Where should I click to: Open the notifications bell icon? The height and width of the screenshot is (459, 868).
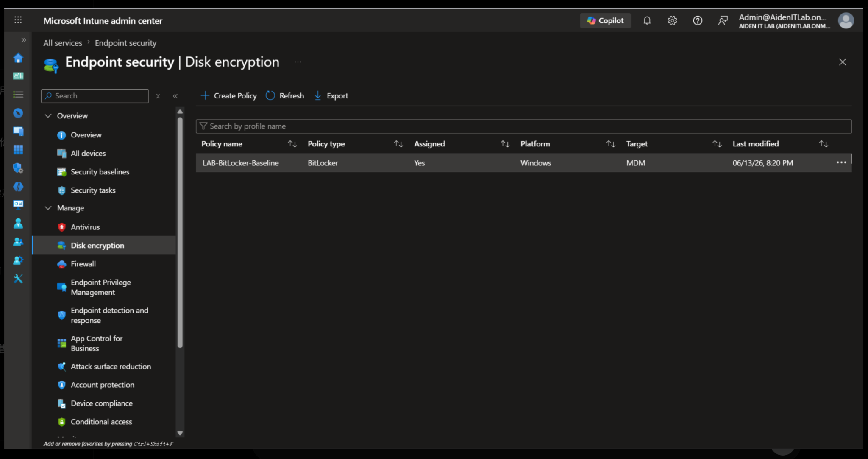[647, 20]
